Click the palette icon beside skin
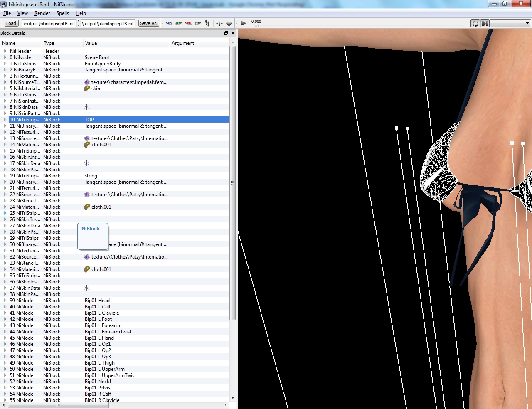Screen dimensions: 532x409 point(87,89)
